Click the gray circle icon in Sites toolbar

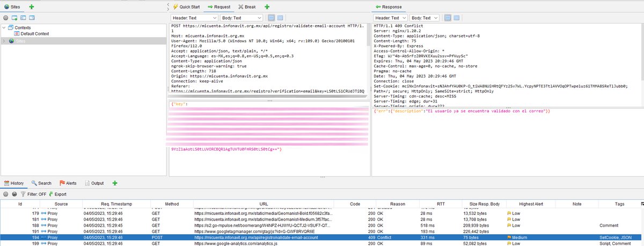(5, 18)
